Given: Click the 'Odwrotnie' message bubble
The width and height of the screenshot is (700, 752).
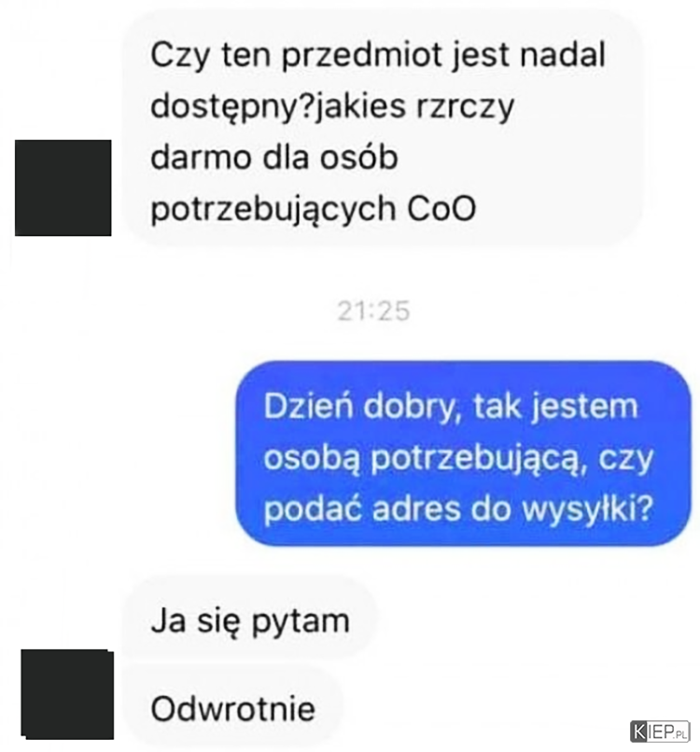Looking at the screenshot, I should 233,709.
